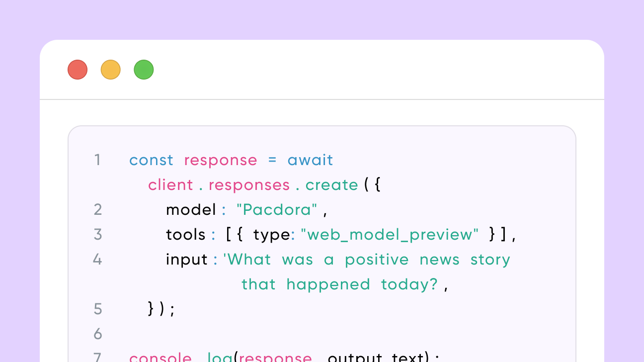Click line number 5 in the gutter

pos(98,309)
